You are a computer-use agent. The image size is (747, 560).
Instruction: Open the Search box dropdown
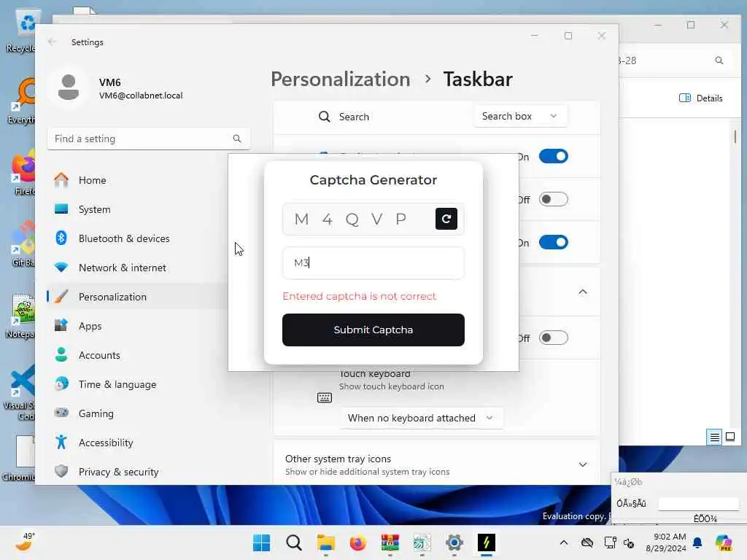tap(520, 116)
